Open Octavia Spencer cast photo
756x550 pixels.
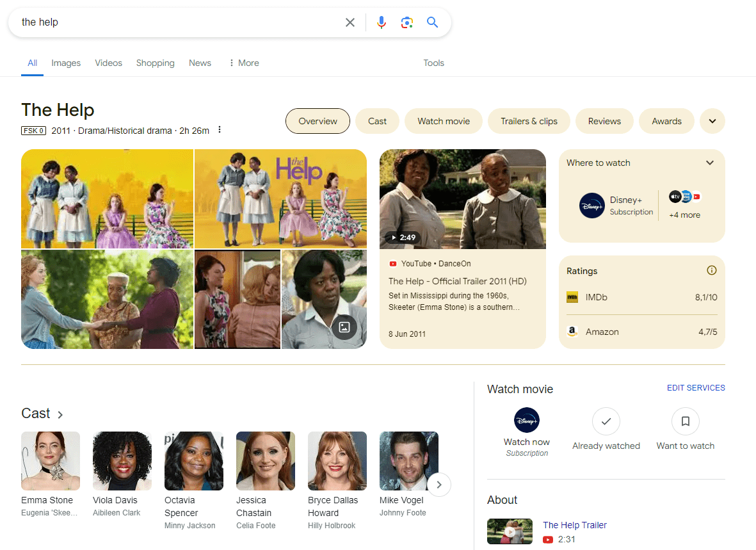tap(194, 461)
